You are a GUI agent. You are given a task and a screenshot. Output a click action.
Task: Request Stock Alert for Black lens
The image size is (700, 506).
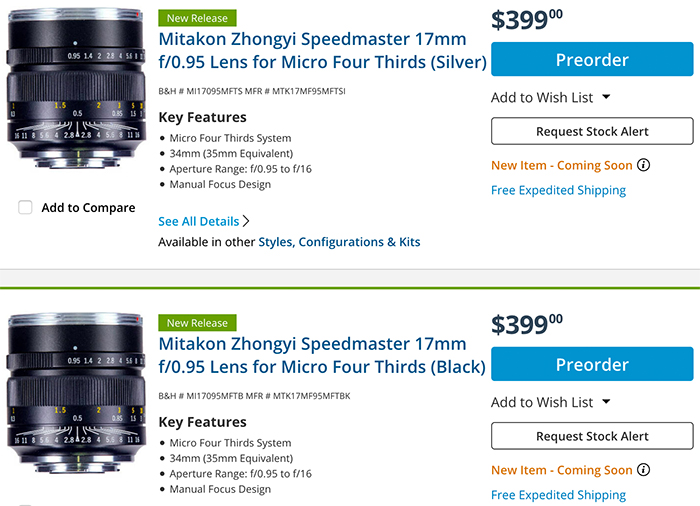pyautogui.click(x=592, y=436)
